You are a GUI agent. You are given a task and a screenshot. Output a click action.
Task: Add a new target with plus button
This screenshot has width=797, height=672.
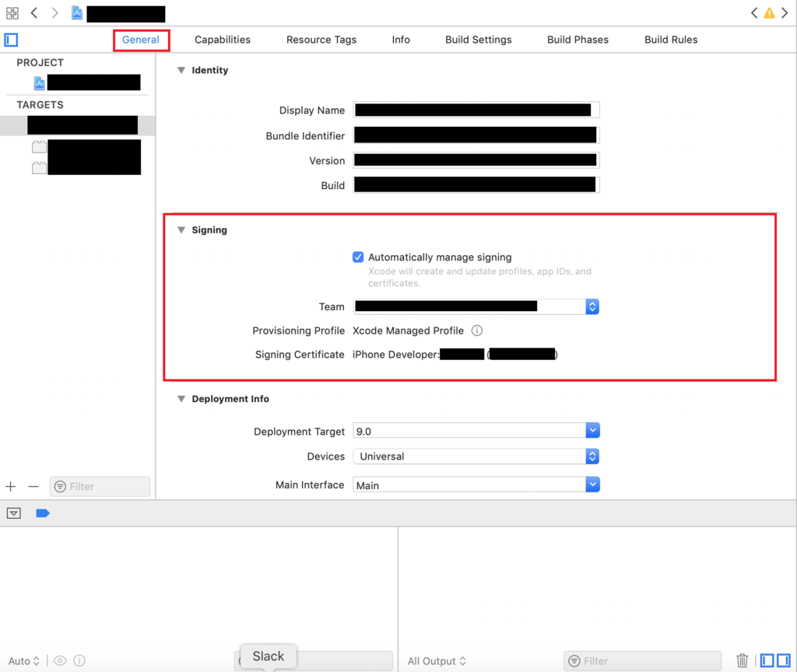pos(11,487)
